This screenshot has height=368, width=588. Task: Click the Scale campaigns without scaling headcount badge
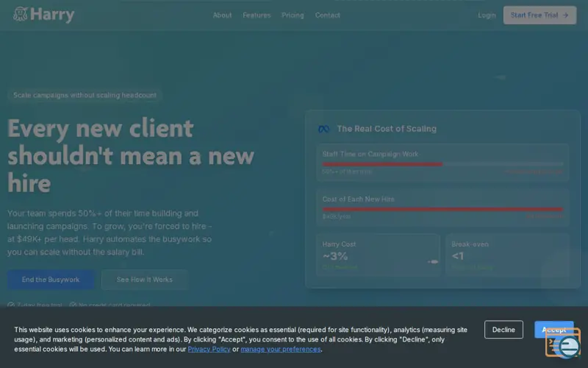85,96
